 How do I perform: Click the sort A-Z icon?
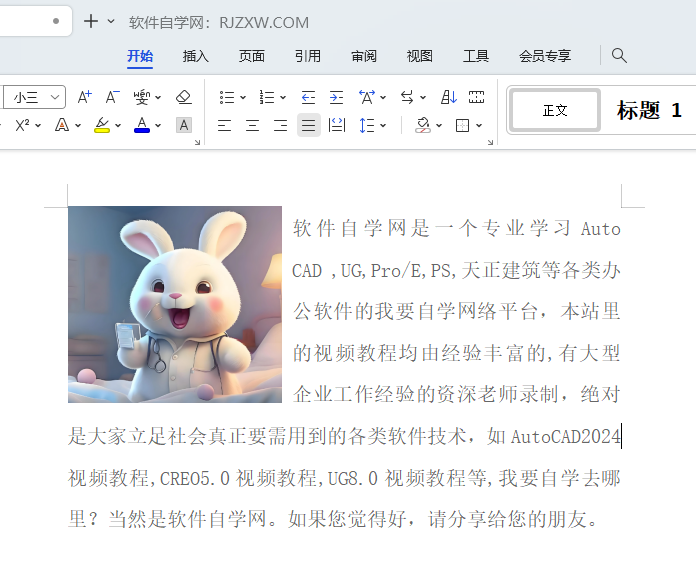pos(448,97)
